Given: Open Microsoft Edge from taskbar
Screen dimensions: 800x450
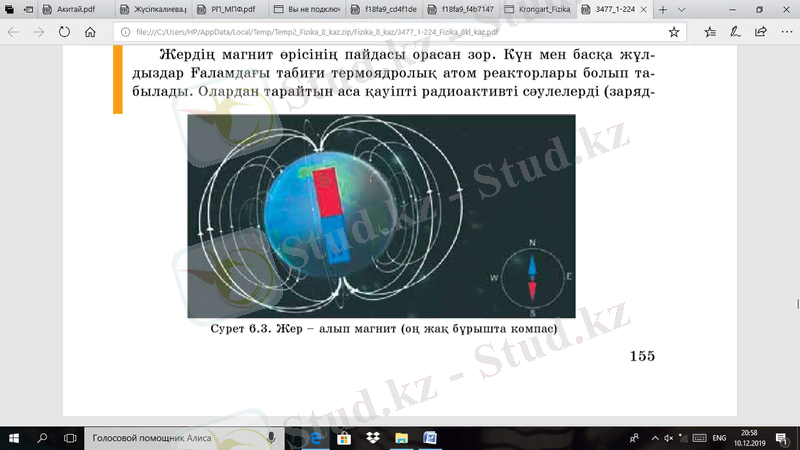Looking at the screenshot, I should [316, 438].
